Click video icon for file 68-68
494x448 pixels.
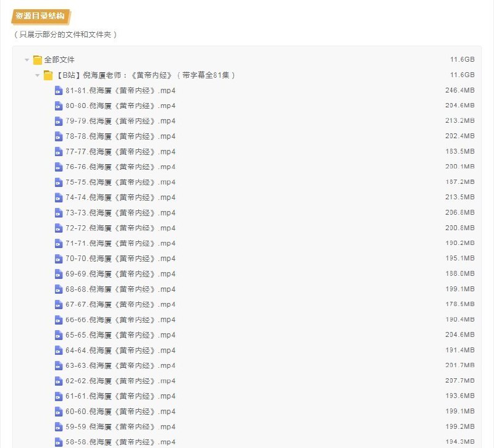59,289
